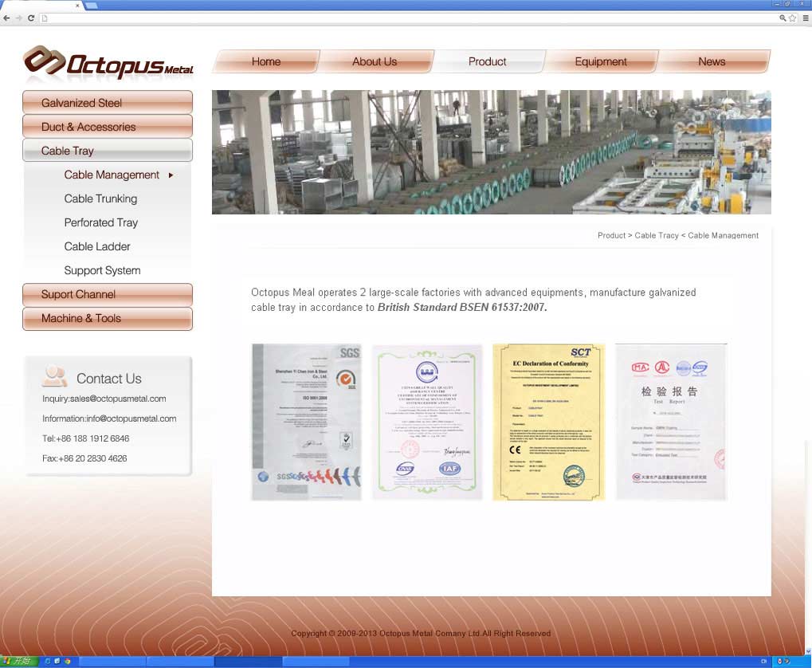Collapse the Cable Tray category

pos(108,151)
